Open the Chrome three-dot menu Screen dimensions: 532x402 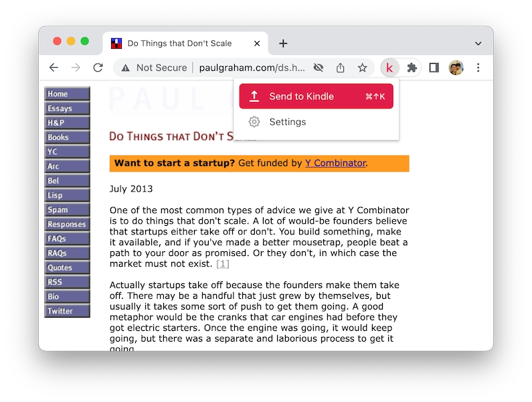478,68
